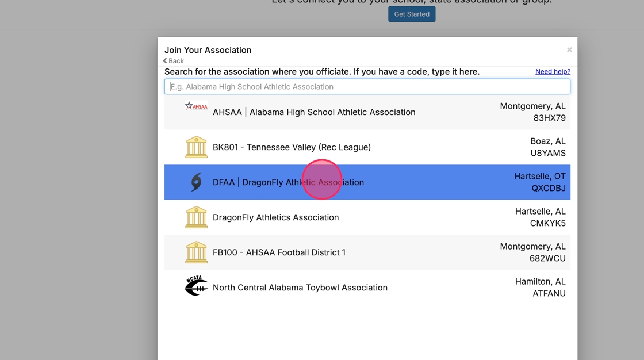Click the DragonFly DFAA swirl logo
This screenshot has height=360, width=644.
click(196, 182)
